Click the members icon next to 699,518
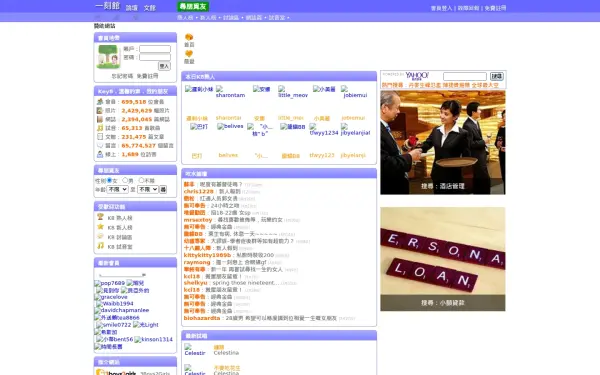Screen dimensions: 600x375 point(100,101)
